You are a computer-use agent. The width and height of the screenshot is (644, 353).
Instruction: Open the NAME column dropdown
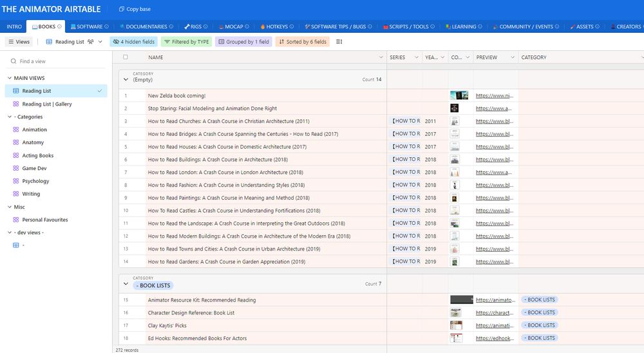(x=381, y=57)
